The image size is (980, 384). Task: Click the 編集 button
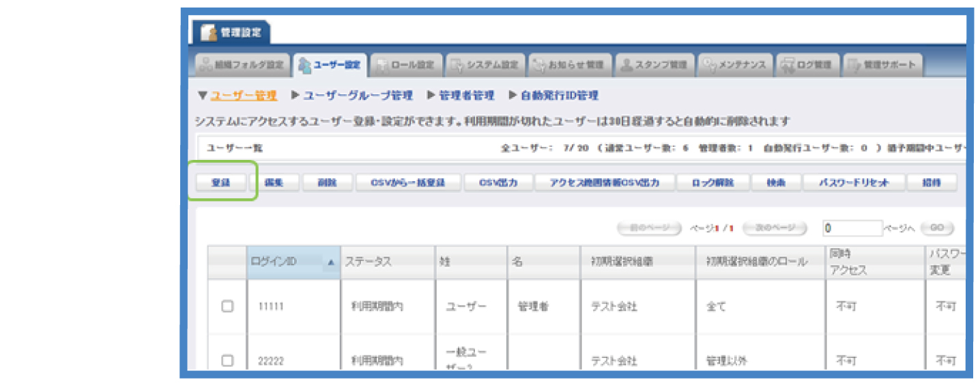point(273,183)
